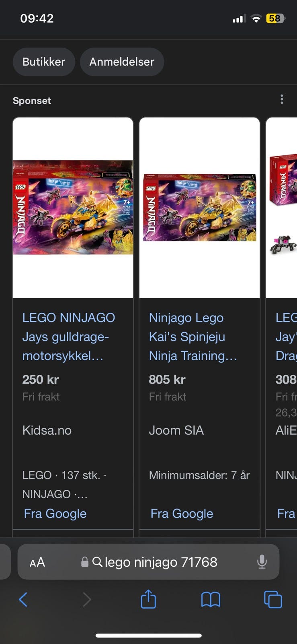This screenshot has width=297, height=644.
Task: Tap the forward navigation arrow
Action: (87, 599)
